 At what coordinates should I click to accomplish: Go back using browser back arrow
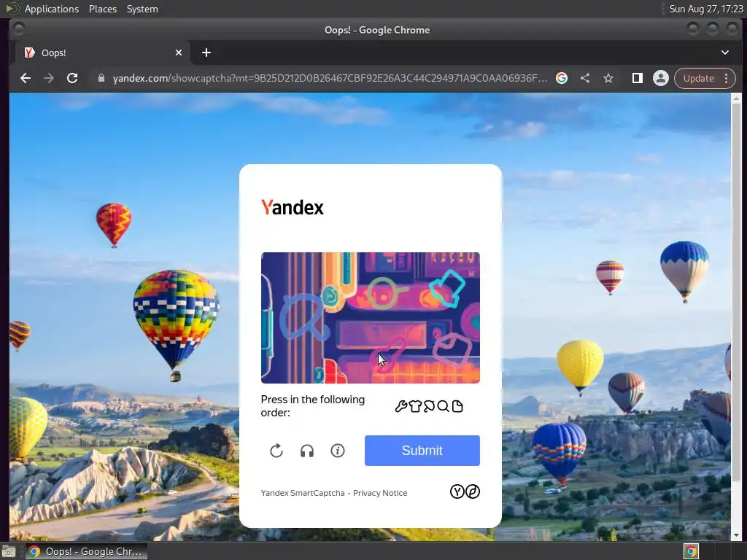coord(26,78)
